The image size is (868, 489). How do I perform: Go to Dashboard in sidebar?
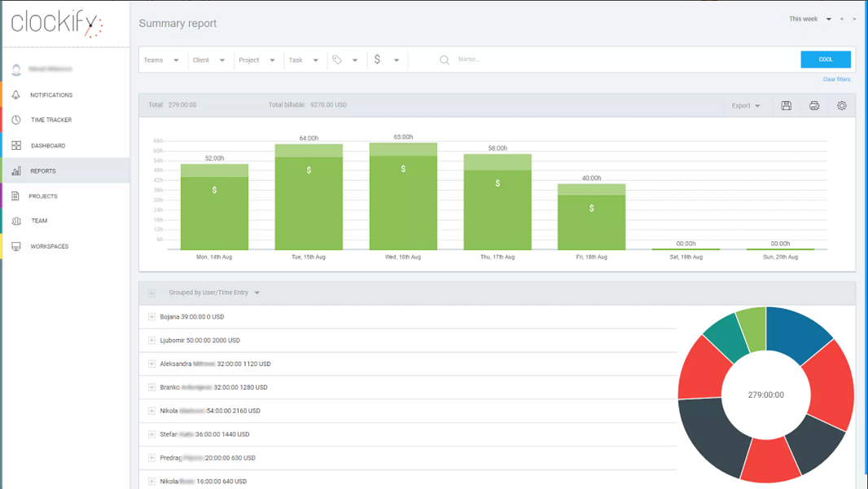[x=47, y=146]
